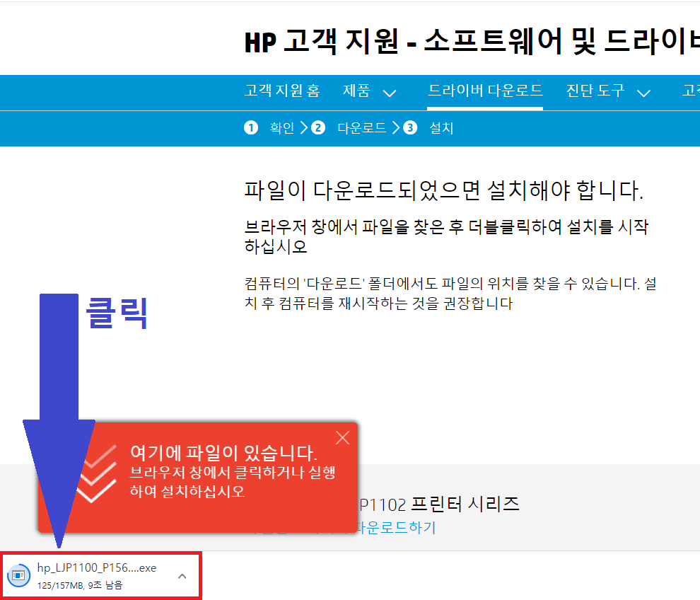Close the red 여기에 파일이 있습니다 popup

[342, 438]
